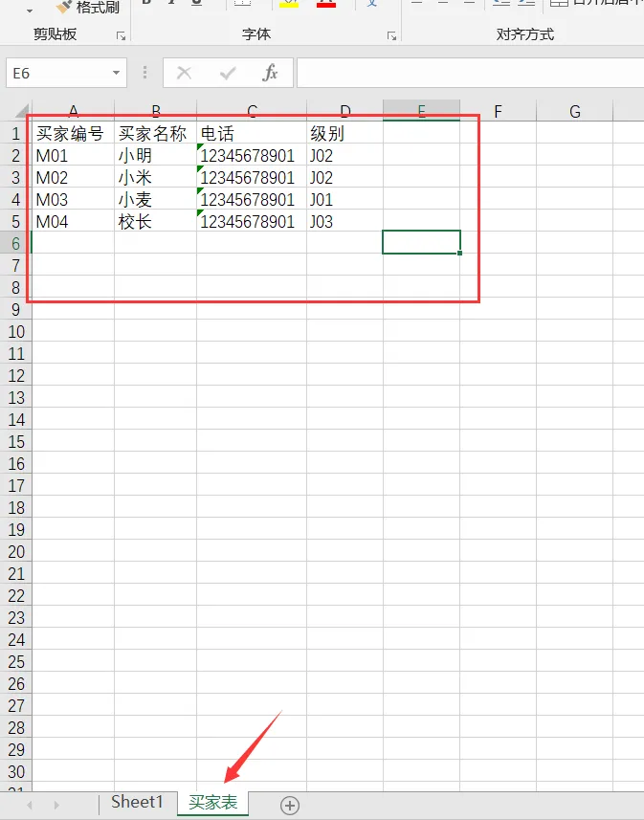Select the J03 level cell
The width and height of the screenshot is (644, 820).
tap(344, 221)
